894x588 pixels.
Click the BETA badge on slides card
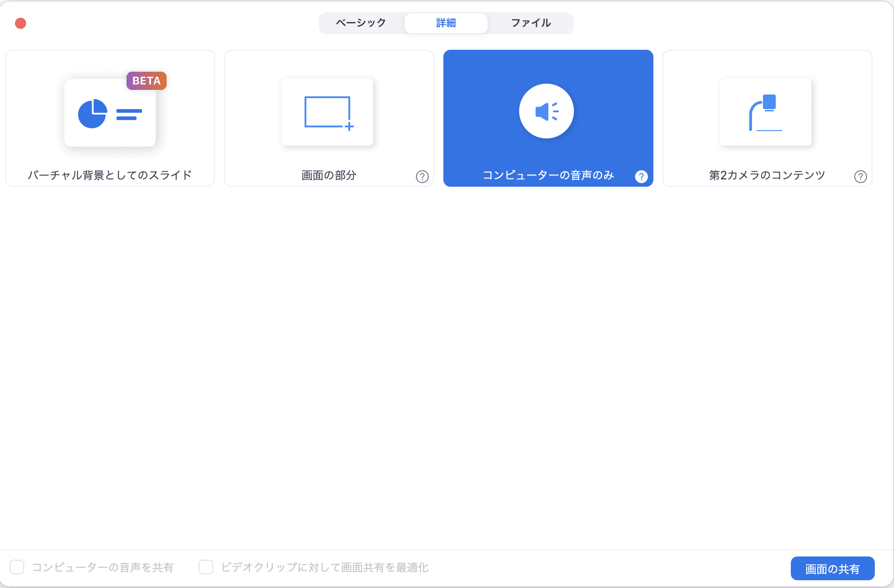click(147, 81)
